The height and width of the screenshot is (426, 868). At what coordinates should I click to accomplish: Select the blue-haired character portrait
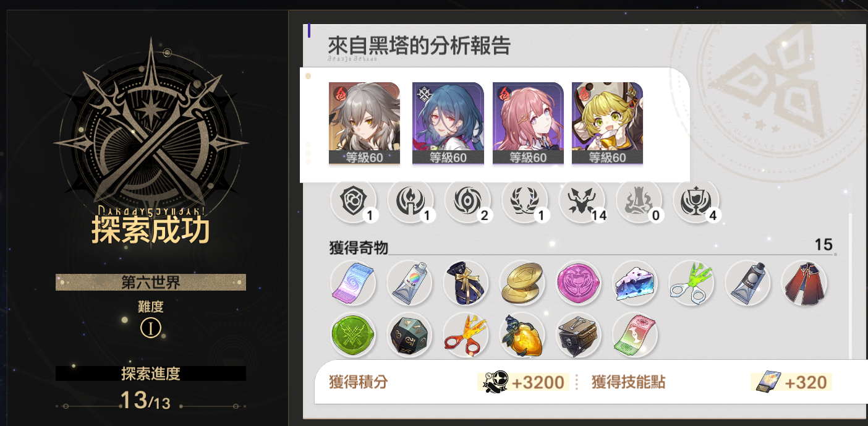[x=448, y=123]
